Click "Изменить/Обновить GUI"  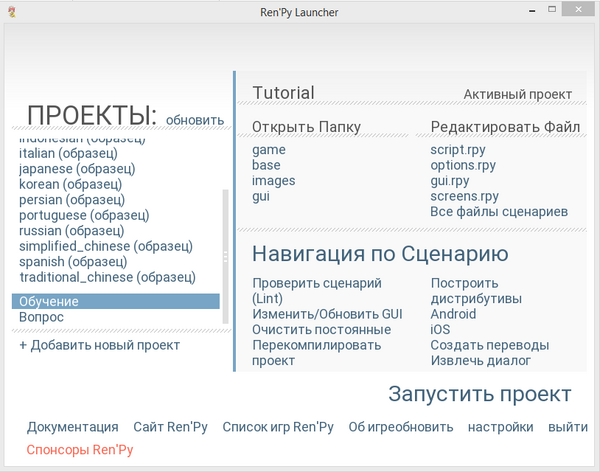point(327,314)
